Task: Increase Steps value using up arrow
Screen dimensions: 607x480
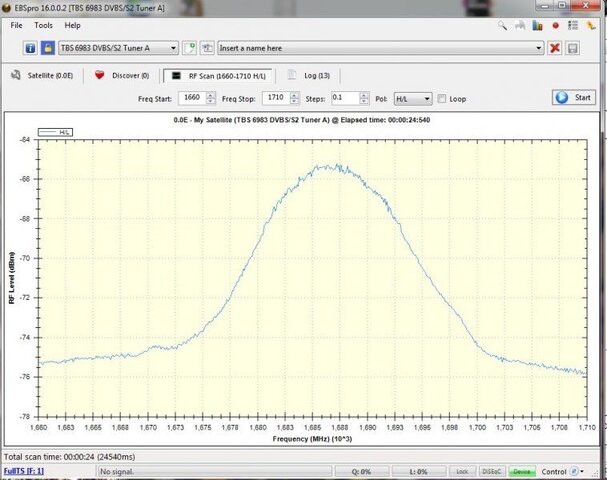Action: (364, 95)
